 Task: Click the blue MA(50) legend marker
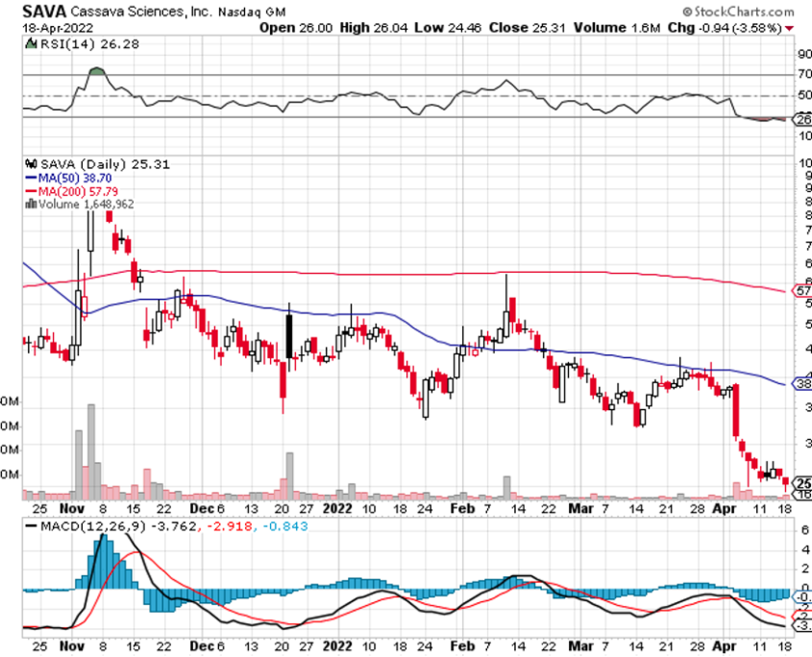click(x=29, y=178)
